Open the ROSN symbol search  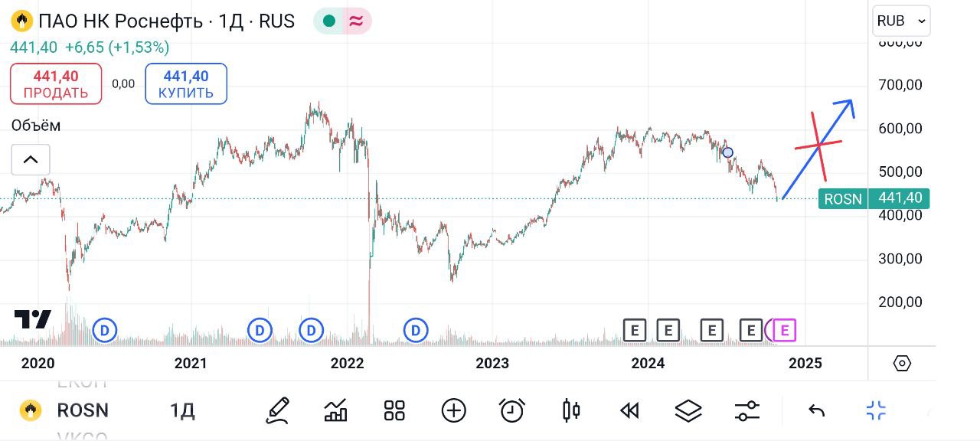point(83,410)
